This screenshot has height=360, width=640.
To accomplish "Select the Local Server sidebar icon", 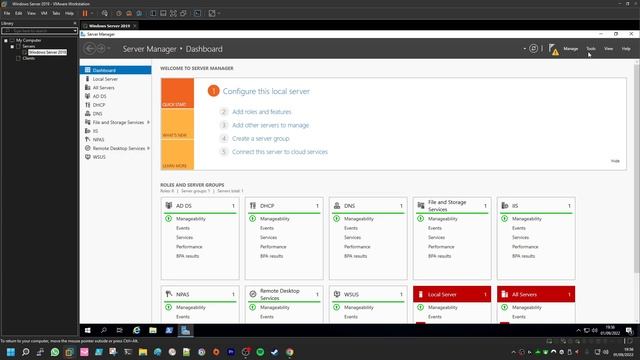I will pos(87,79).
